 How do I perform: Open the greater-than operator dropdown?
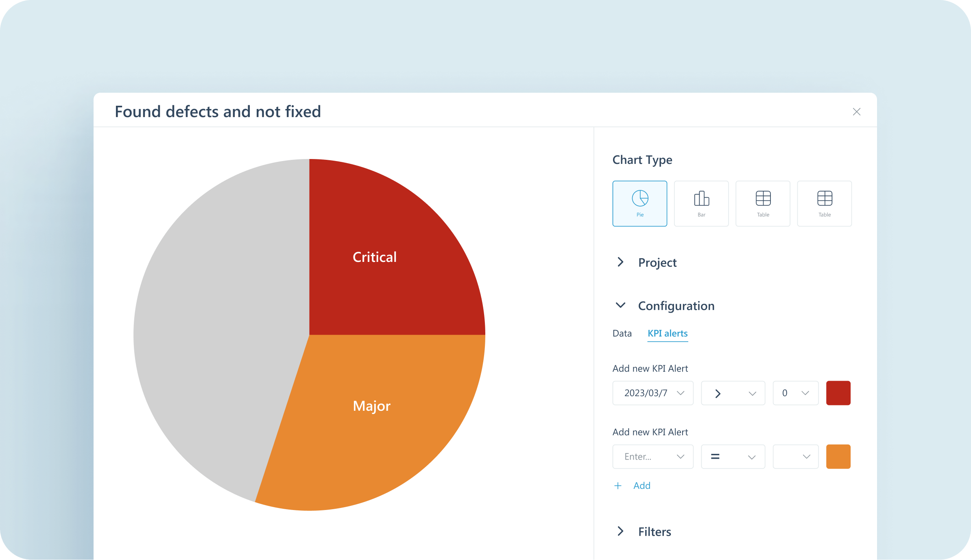tap(733, 393)
